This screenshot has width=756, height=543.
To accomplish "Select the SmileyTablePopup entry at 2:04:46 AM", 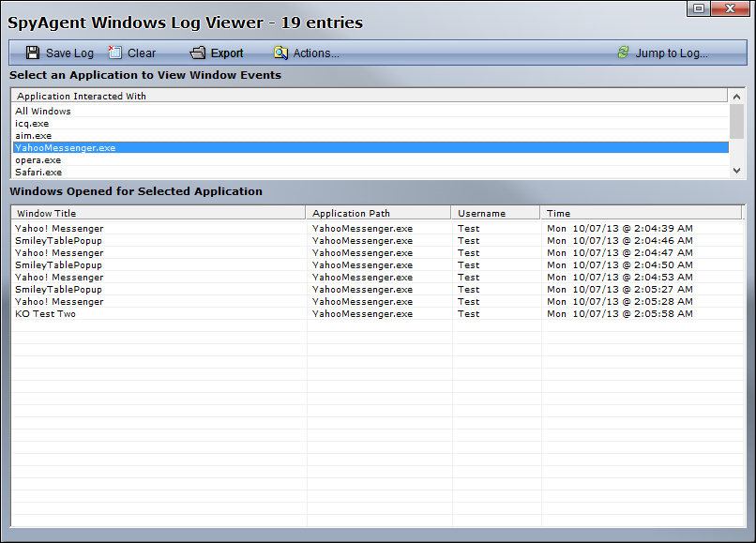I will [58, 241].
